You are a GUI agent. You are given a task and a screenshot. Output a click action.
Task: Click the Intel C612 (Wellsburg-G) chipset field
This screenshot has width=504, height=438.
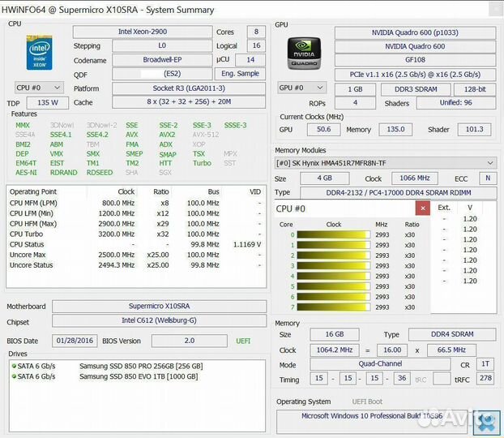[x=159, y=320]
